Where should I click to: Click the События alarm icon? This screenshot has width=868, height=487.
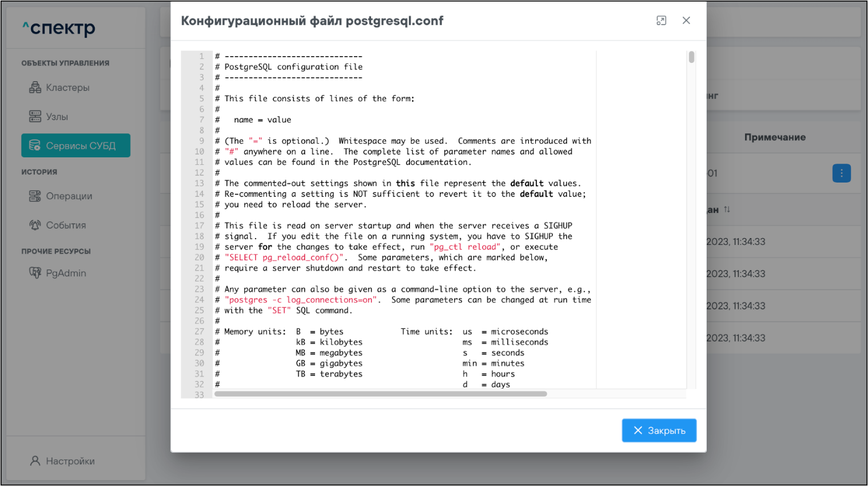pyautogui.click(x=35, y=225)
